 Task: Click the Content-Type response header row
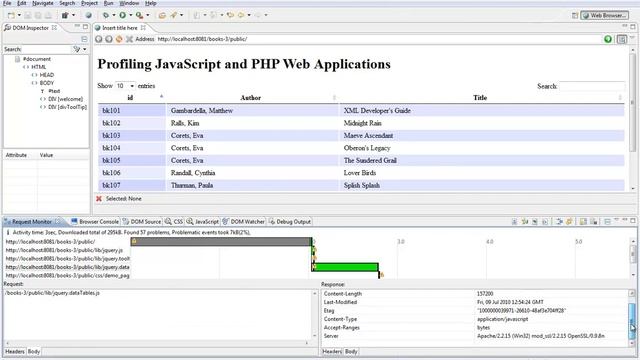[476, 319]
